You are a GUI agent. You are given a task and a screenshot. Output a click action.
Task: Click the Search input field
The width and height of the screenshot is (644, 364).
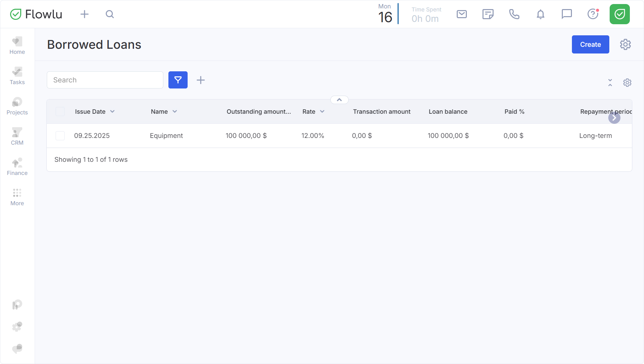coord(105,80)
